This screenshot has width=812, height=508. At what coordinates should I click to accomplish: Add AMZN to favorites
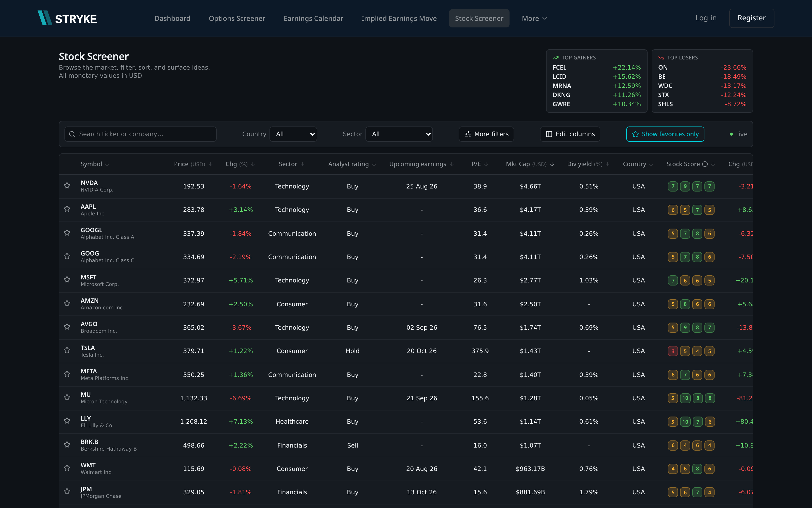tap(67, 303)
